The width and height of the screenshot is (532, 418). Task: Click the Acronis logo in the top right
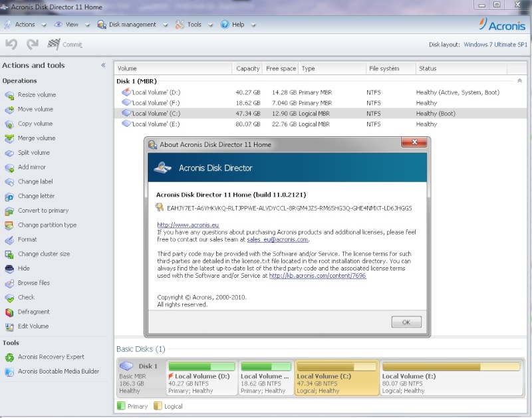pos(502,25)
